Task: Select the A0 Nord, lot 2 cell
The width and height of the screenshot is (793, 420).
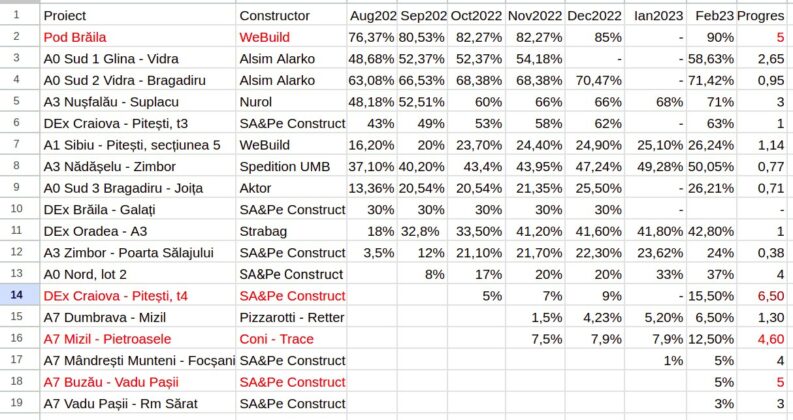Action: 138,274
